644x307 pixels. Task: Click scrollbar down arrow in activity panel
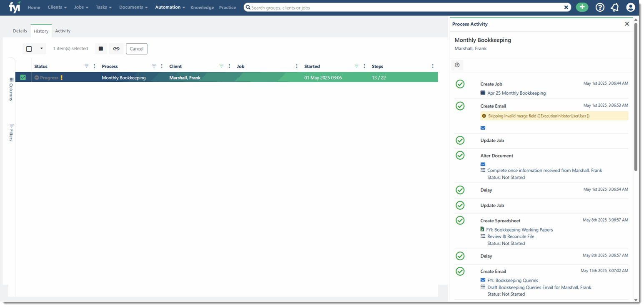636,299
